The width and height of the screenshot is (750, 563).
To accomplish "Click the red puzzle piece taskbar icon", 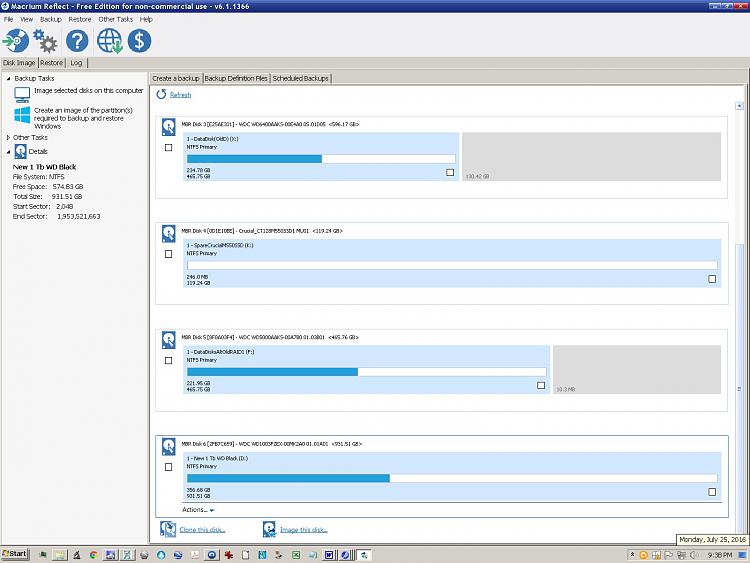I will coord(229,555).
